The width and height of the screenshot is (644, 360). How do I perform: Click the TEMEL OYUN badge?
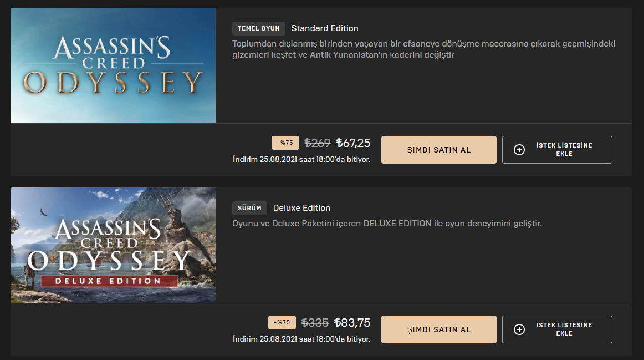click(x=259, y=28)
